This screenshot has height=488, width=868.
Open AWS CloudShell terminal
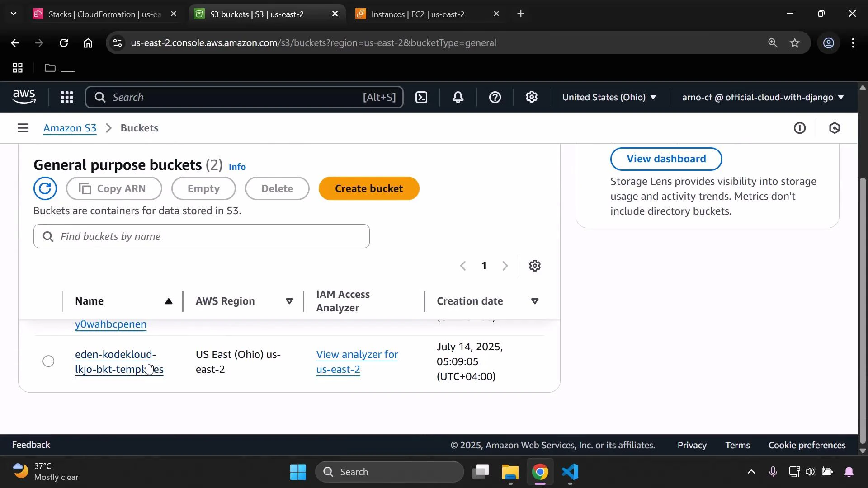point(421,97)
